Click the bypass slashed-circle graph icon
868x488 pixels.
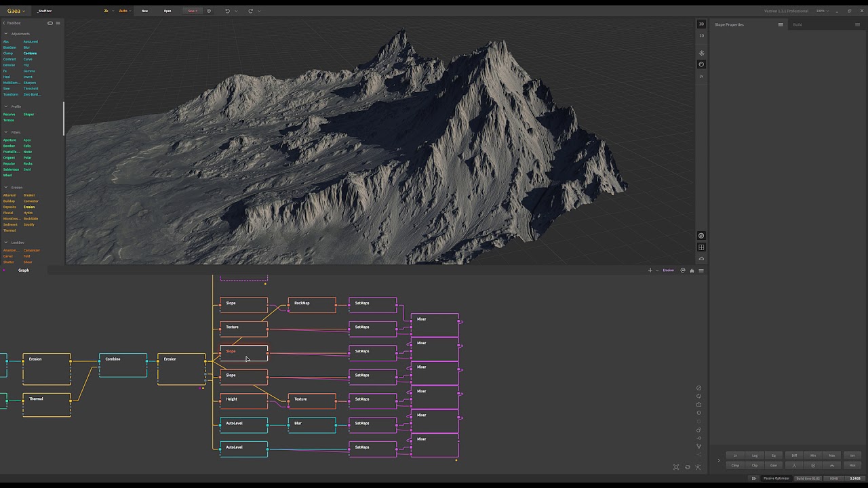[698, 388]
